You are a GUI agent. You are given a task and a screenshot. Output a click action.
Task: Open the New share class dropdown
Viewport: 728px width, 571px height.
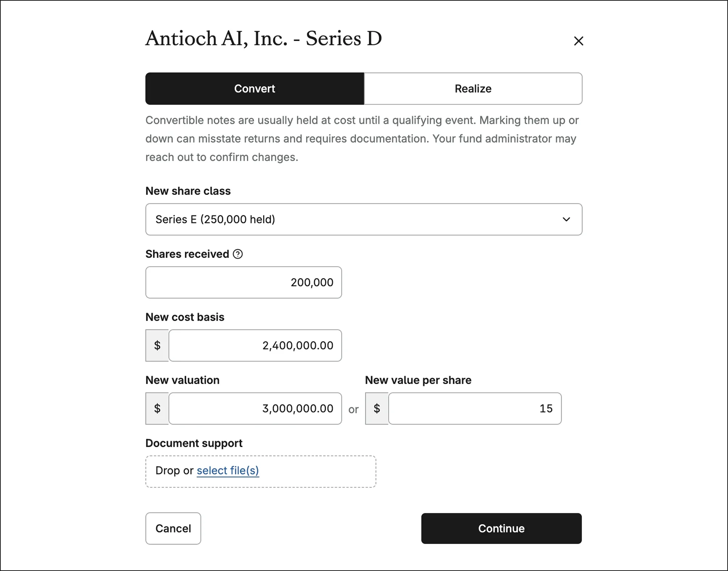pyautogui.click(x=364, y=219)
